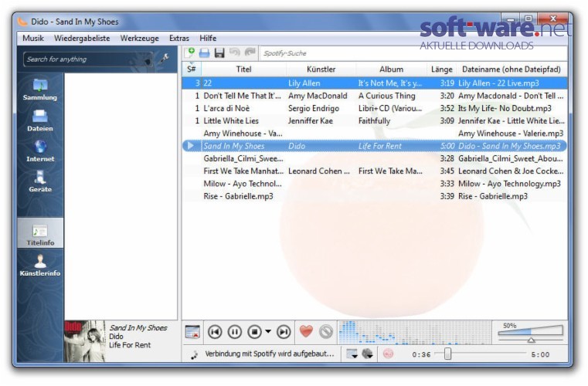Open the playlist list dropdown in the status bar
This screenshot has height=386, width=588.
point(352,354)
